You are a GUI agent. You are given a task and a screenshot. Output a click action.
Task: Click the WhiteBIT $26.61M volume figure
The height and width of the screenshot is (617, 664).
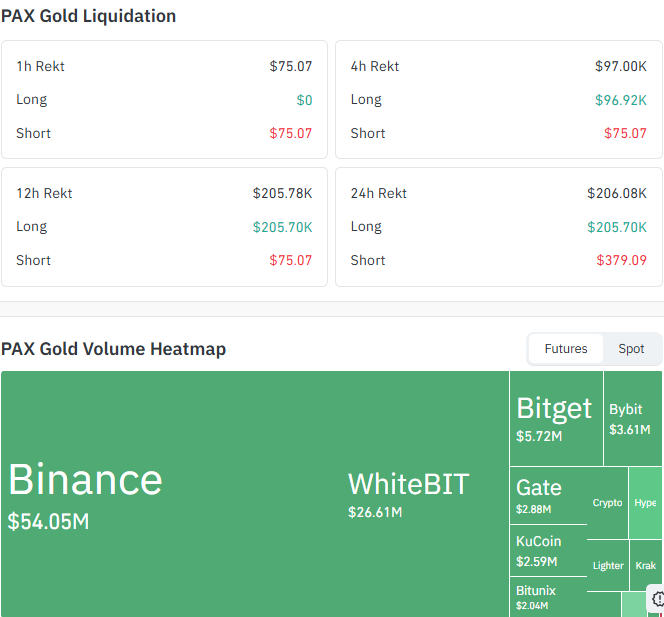375,512
